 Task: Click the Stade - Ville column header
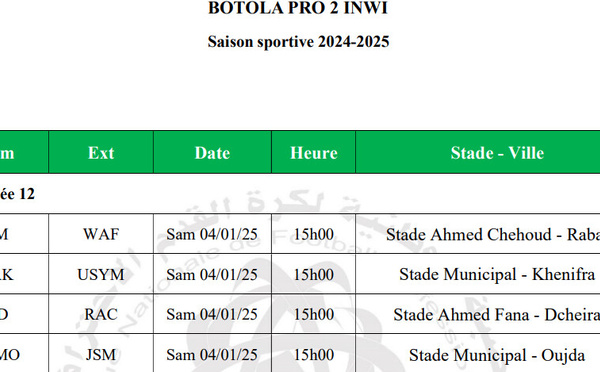(497, 152)
